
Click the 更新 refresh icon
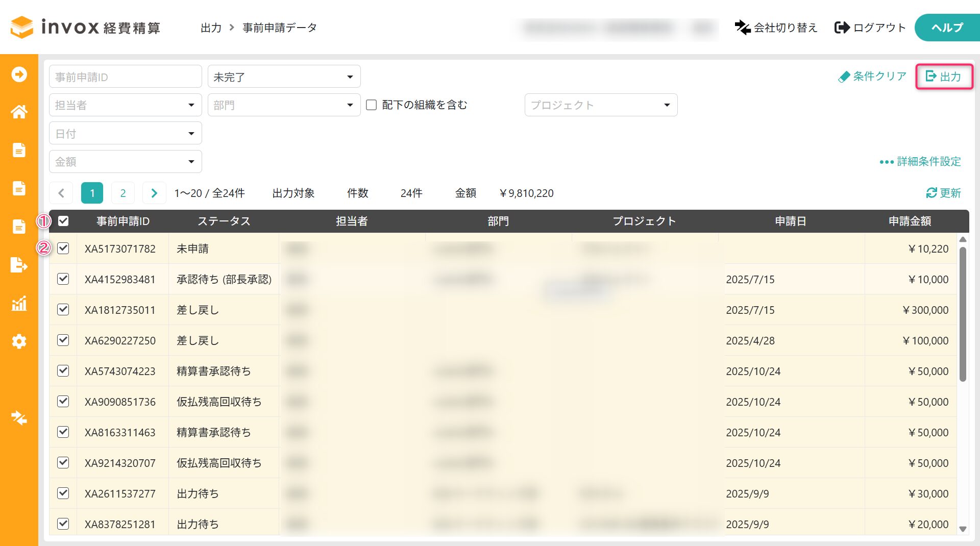coord(932,193)
